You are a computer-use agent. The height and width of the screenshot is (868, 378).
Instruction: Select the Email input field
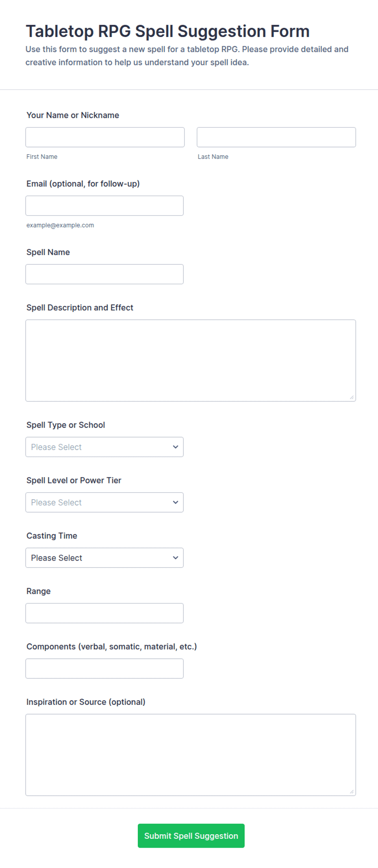[x=104, y=206]
